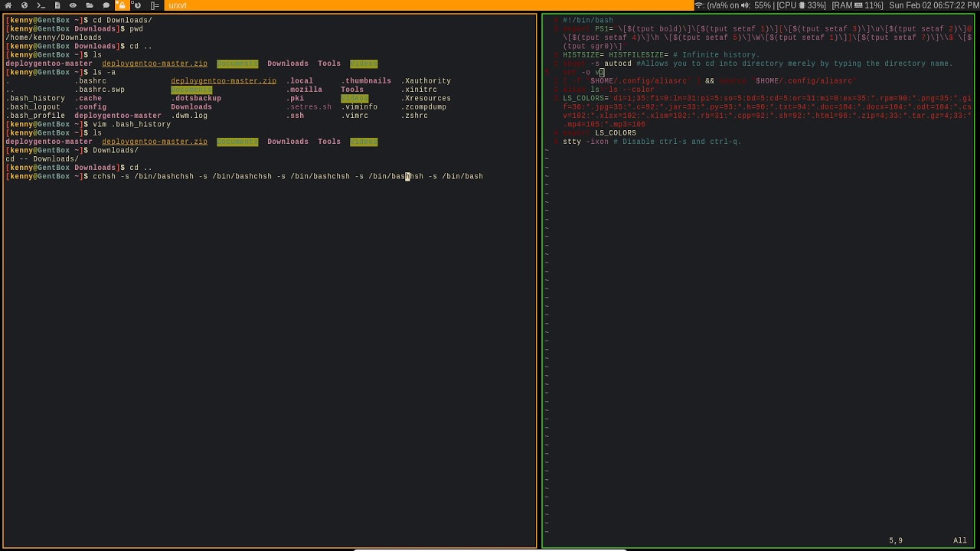The width and height of the screenshot is (980, 551).
Task: Switch to the home tag icon
Action: [x=8, y=5]
